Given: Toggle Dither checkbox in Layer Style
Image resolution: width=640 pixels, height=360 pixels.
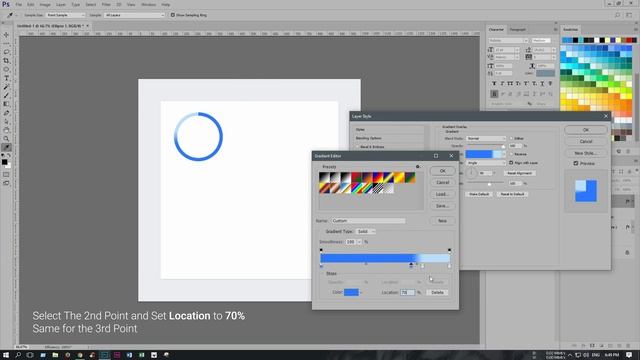Looking at the screenshot, I should (x=511, y=138).
